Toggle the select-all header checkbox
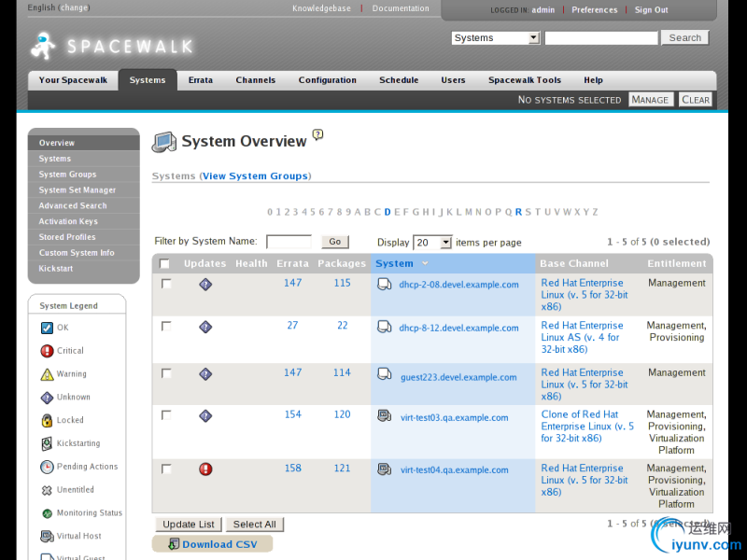 pos(165,263)
